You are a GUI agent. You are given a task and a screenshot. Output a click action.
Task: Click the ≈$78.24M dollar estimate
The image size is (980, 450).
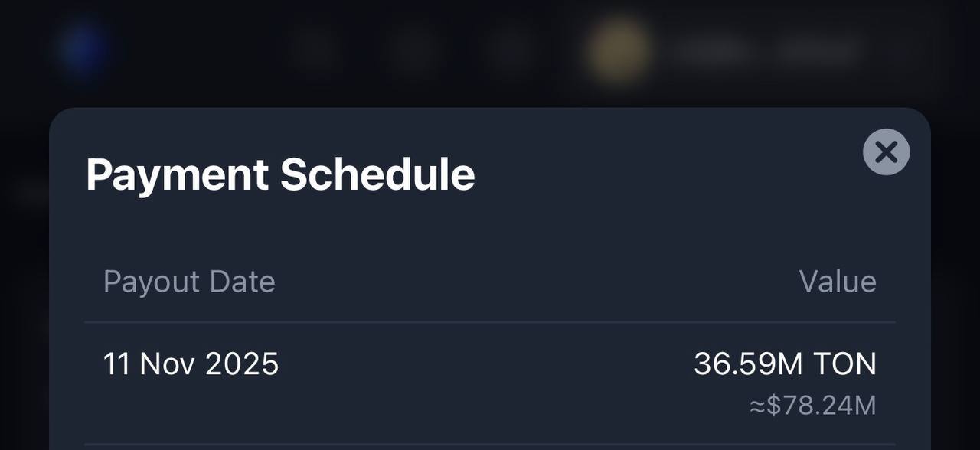click(812, 406)
